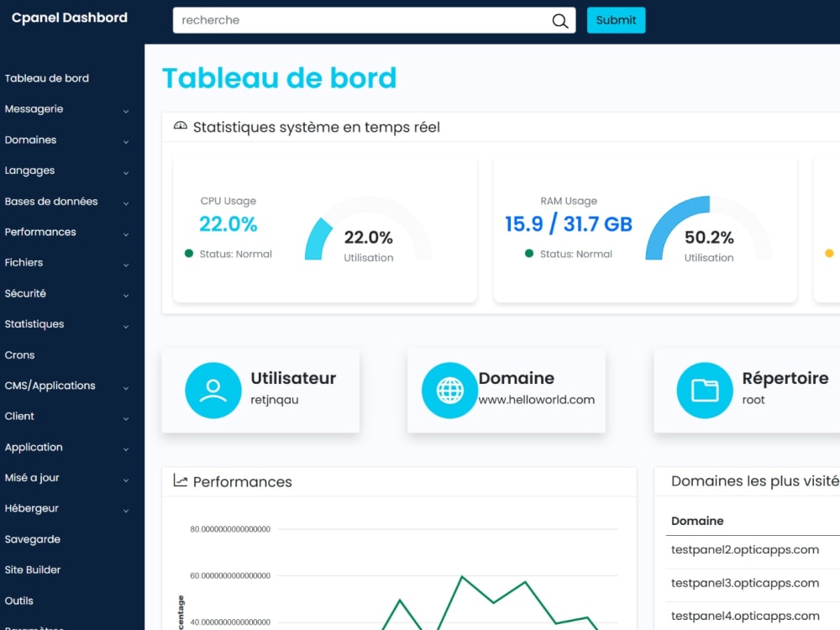Expand the Performances sidebar chevron
Image resolution: width=840 pixels, height=630 pixels.
[x=126, y=234]
